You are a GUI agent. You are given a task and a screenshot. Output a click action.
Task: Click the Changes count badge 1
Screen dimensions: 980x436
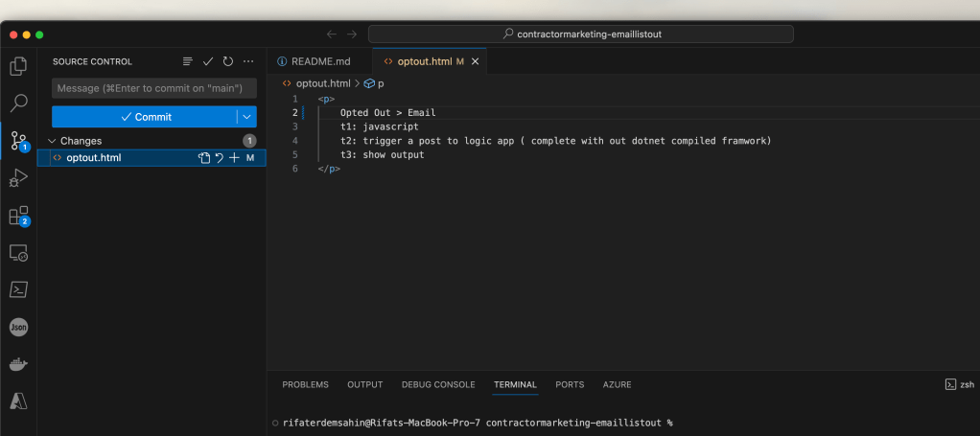tap(249, 141)
